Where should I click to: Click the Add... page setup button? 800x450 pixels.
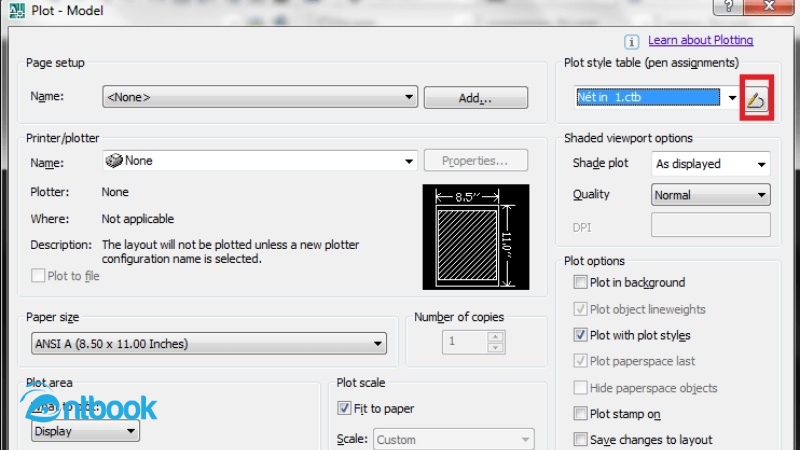click(476, 97)
